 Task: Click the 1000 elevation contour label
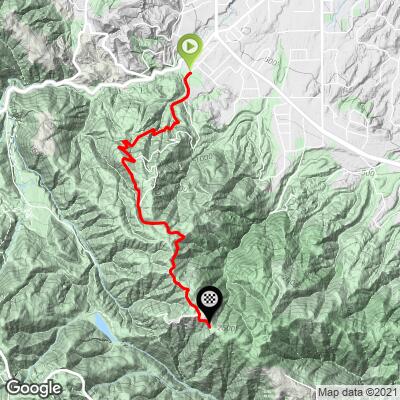click(205, 157)
